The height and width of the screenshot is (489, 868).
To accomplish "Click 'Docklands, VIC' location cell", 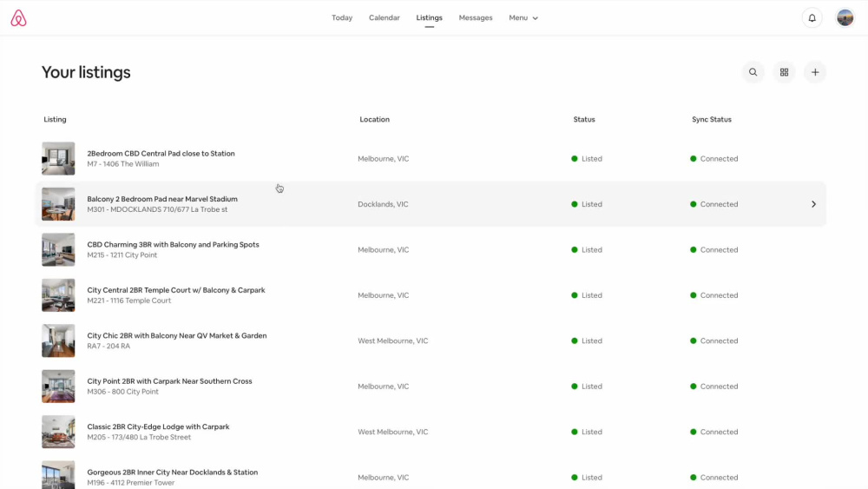I will [383, 204].
